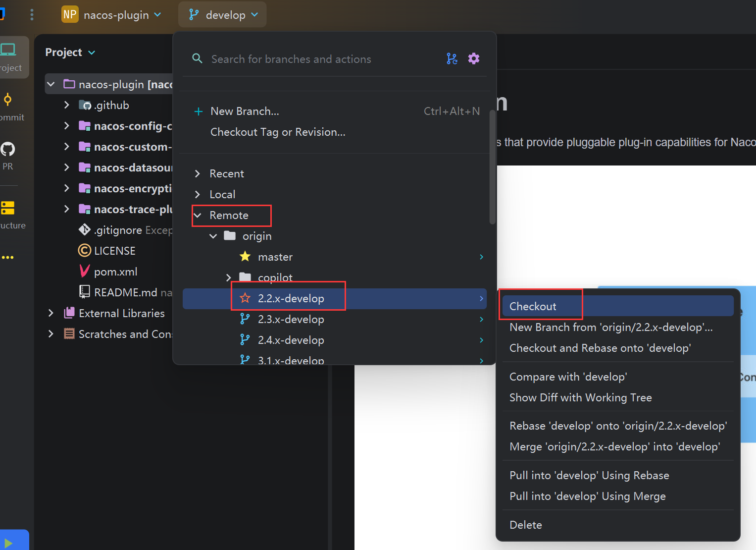The image size is (756, 550).
Task: Open submenu arrow for master branch
Action: pos(481,257)
